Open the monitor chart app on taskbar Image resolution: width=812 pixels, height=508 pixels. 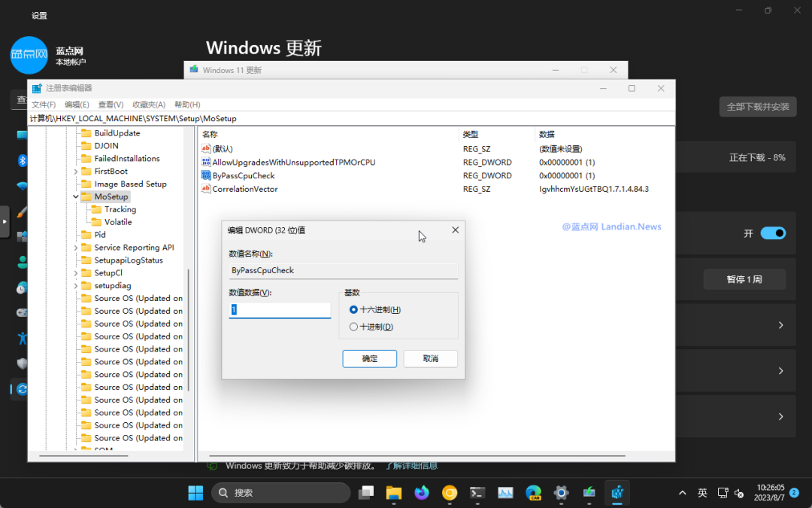pos(505,492)
